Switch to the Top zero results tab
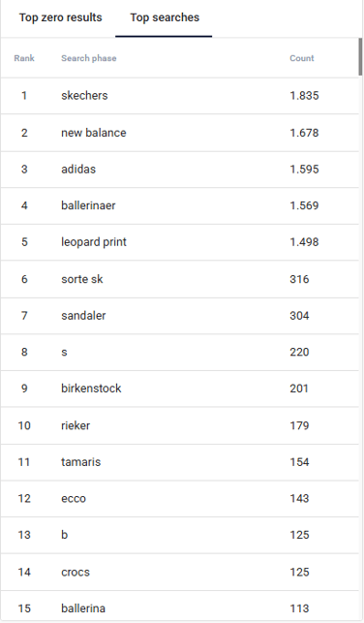Image resolution: width=364 pixels, height=623 pixels. pos(60,17)
